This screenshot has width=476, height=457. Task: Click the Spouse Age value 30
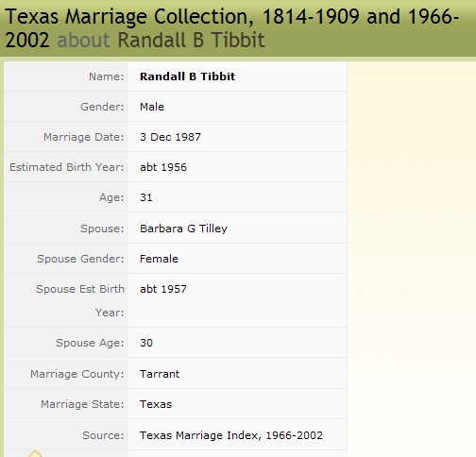click(x=146, y=343)
